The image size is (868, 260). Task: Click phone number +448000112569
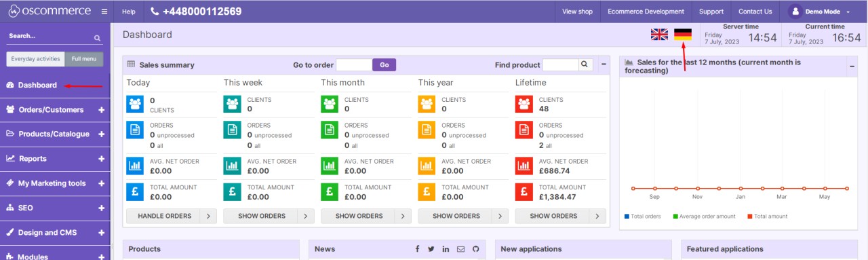(x=201, y=12)
